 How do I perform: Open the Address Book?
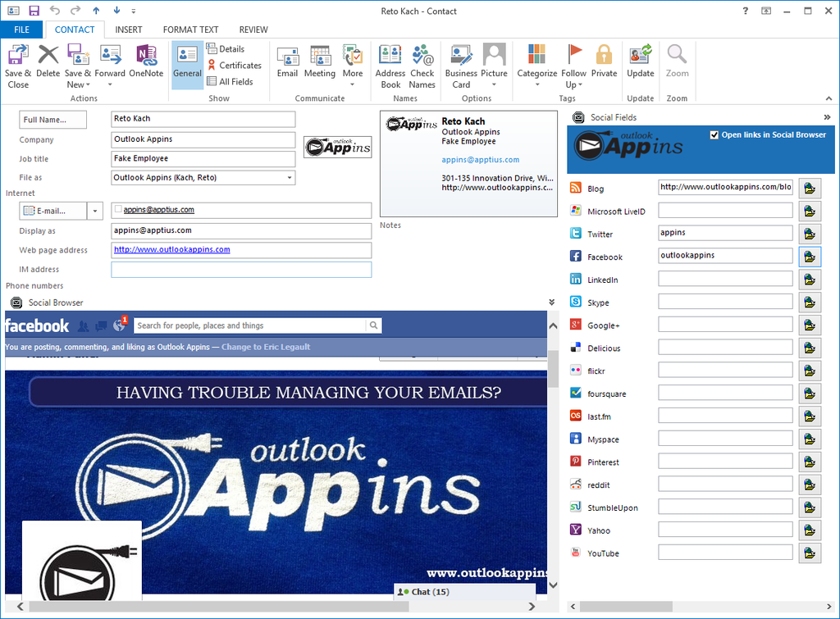390,66
